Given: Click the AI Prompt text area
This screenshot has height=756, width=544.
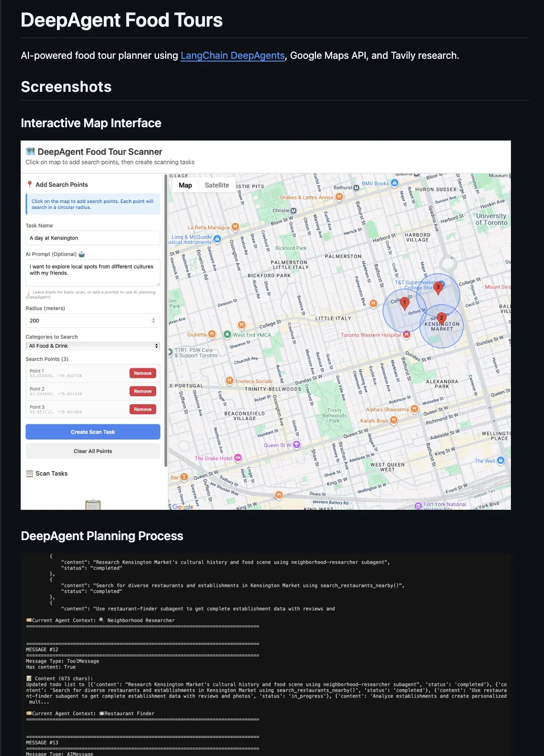Looking at the screenshot, I should pos(93,272).
